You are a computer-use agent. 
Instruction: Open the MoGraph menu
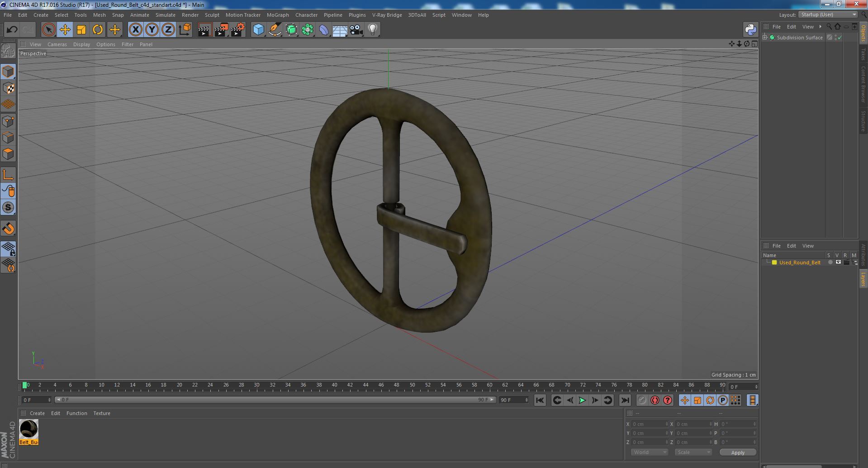tap(278, 15)
